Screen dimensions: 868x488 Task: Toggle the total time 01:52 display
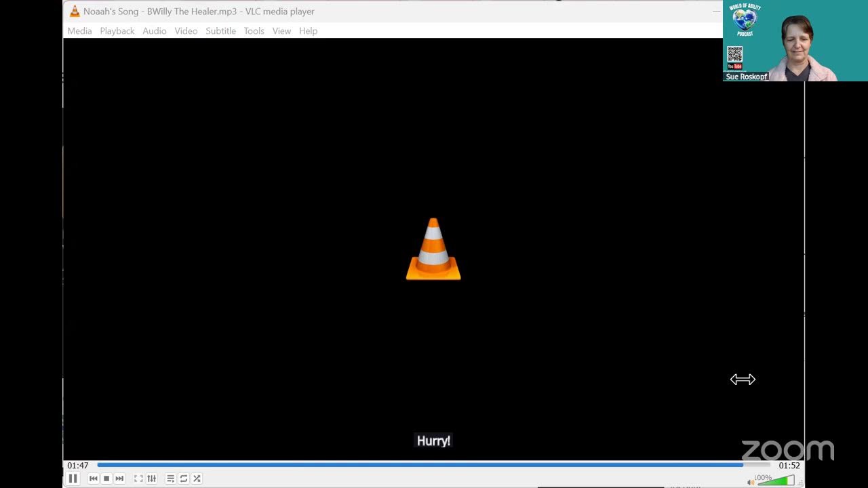[789, 466]
